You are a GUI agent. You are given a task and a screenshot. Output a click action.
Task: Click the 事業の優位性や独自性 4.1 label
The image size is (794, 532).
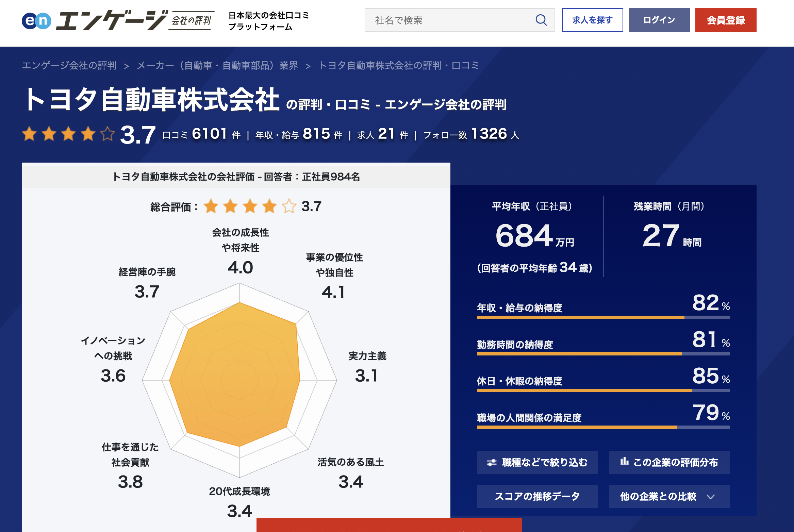tap(334, 276)
